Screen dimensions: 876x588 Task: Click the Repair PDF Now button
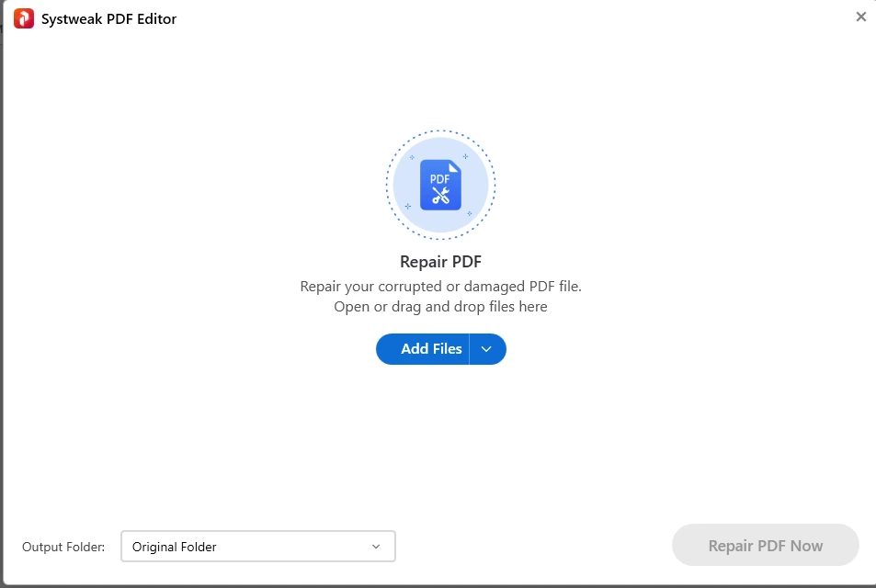(766, 545)
